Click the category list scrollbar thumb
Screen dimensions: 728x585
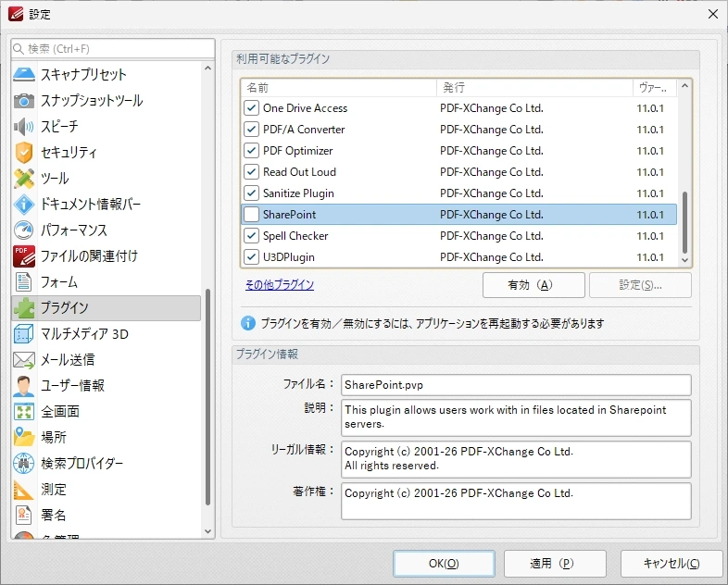pyautogui.click(x=207, y=397)
